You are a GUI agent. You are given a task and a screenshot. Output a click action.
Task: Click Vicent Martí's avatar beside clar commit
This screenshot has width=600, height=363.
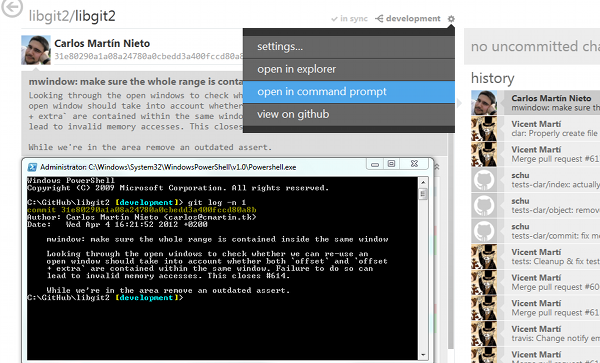(x=484, y=129)
